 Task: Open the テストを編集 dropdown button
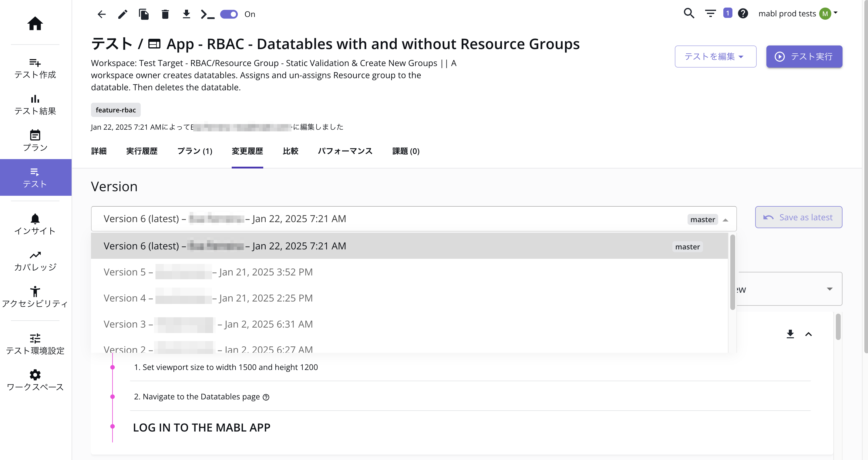coord(715,56)
